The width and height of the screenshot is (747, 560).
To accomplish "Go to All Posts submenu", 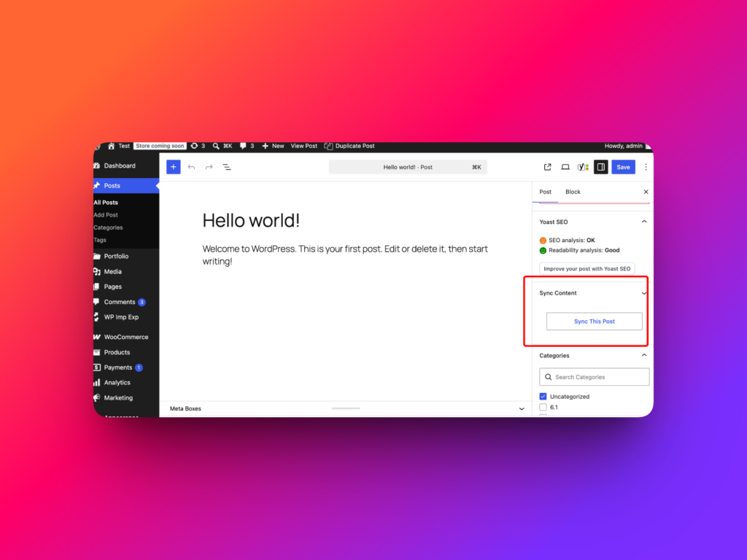I will click(x=106, y=203).
